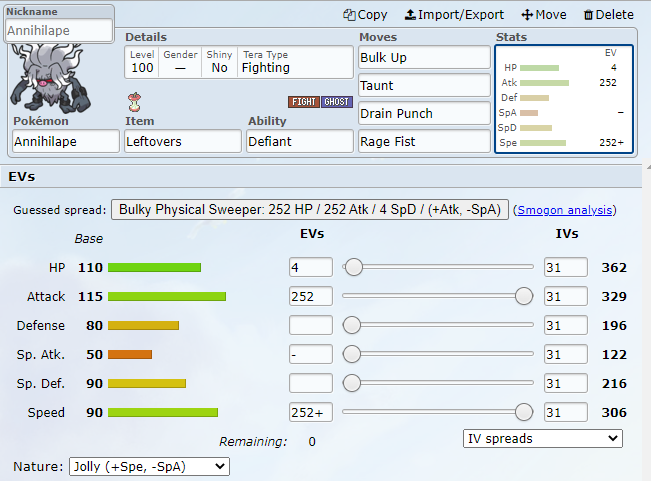Click the HP EV input field
This screenshot has height=481, width=651.
pos(311,267)
